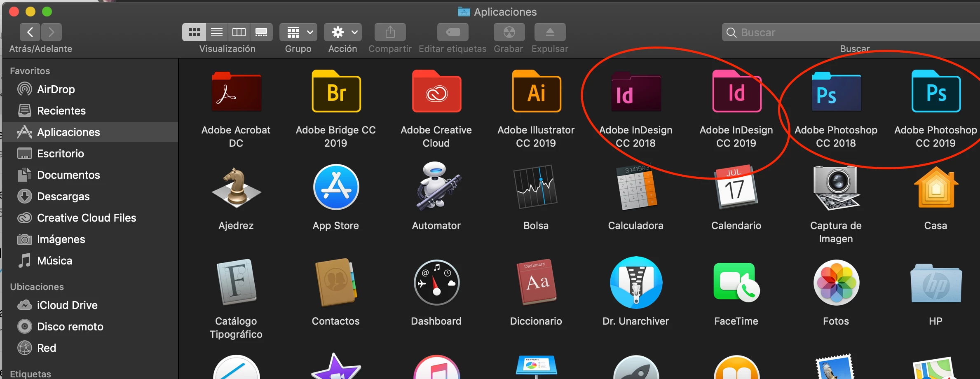Image resolution: width=980 pixels, height=379 pixels.
Task: Select the FaceTime app icon
Action: 736,283
